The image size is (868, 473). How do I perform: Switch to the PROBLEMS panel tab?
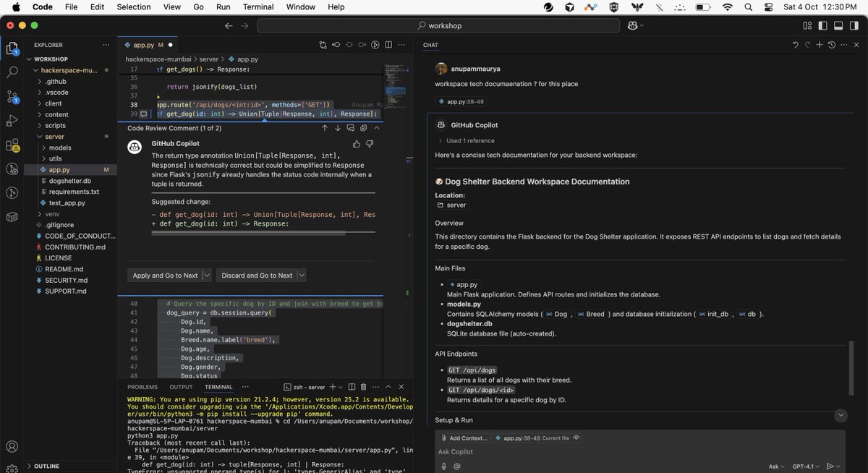click(x=142, y=387)
